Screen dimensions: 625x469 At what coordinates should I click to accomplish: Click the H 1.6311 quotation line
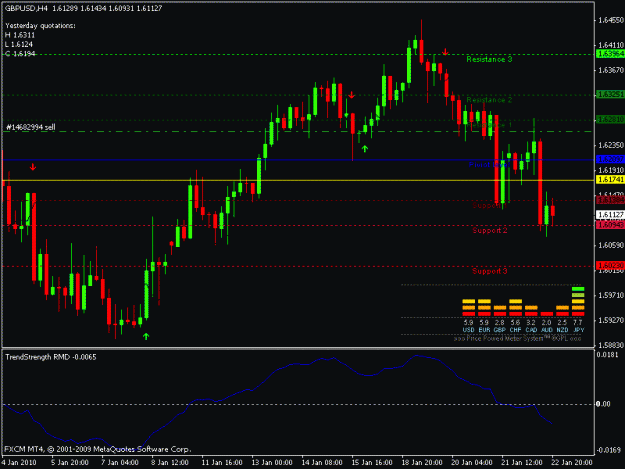pos(20,35)
